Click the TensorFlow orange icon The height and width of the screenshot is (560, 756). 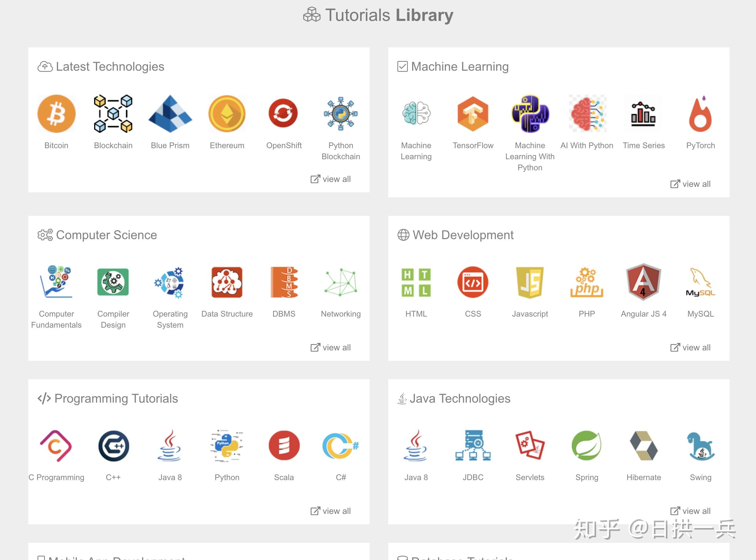coord(473,113)
